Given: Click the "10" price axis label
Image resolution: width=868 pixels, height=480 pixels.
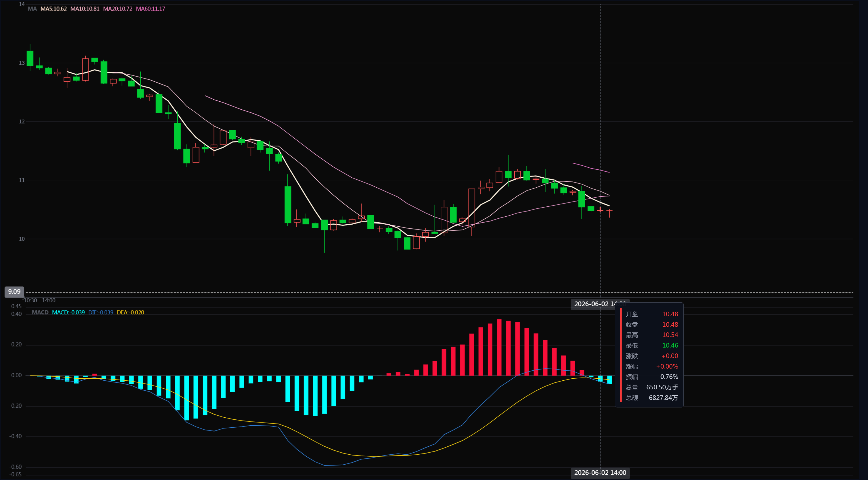Looking at the screenshot, I should click(x=22, y=239).
